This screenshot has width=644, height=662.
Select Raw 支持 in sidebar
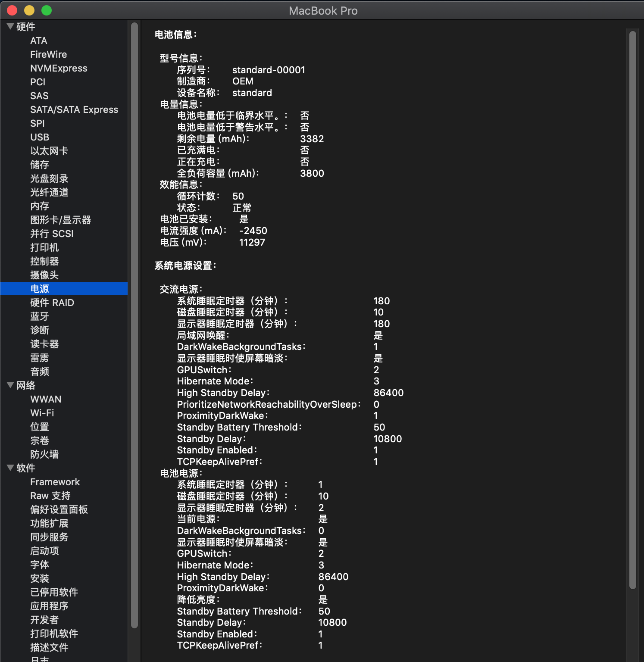click(50, 496)
